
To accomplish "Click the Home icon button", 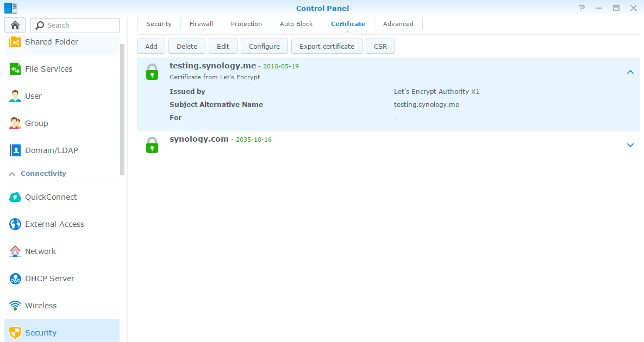I will pos(15,25).
